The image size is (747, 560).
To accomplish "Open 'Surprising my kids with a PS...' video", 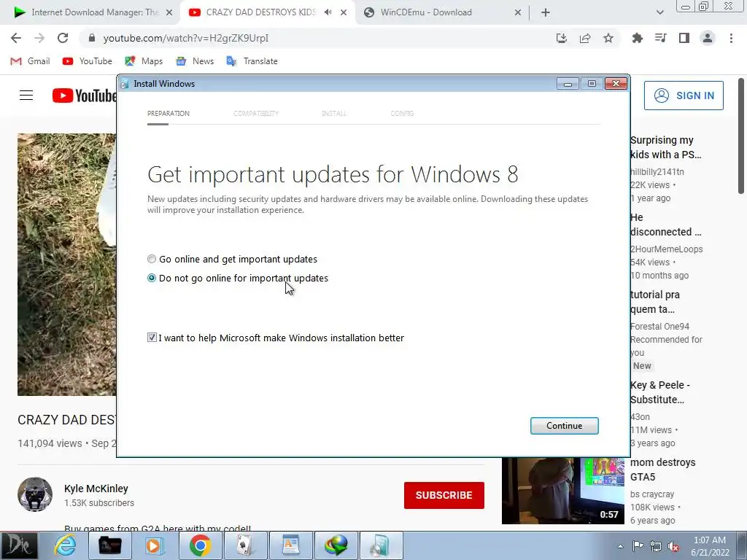I will [x=665, y=147].
